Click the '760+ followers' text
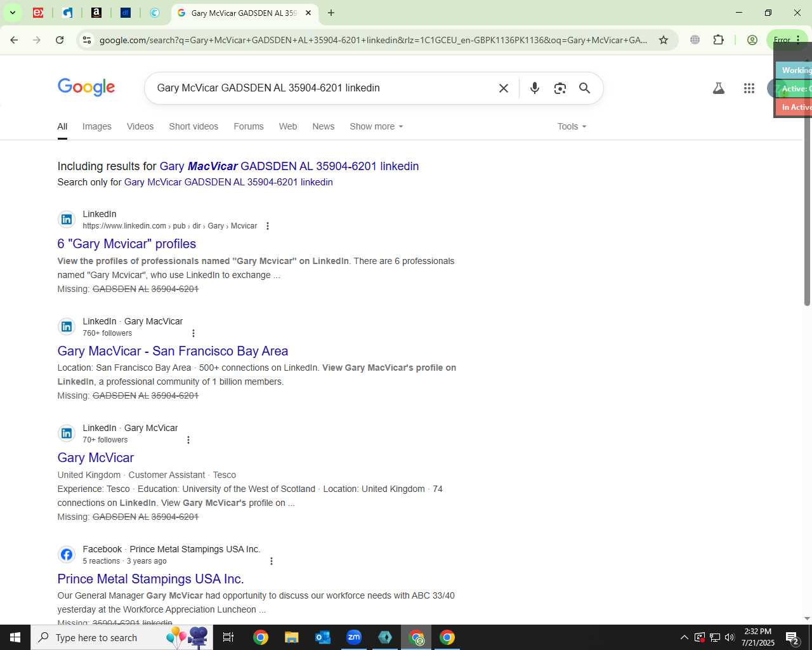 pyautogui.click(x=107, y=333)
